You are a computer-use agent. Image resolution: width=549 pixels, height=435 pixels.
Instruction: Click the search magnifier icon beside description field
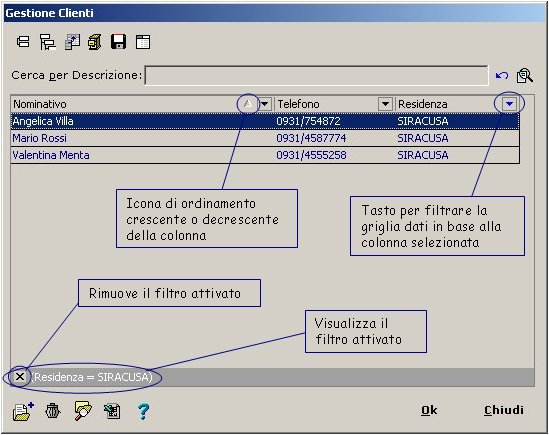524,76
